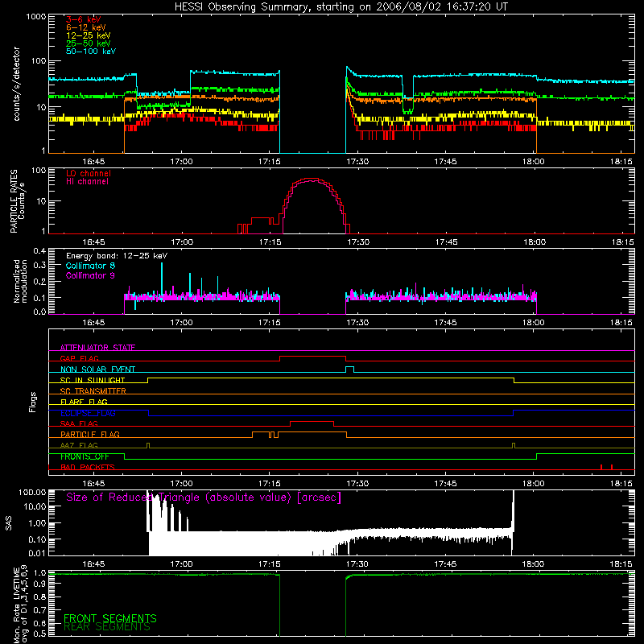
Task: Click the FRONT SEGMENTS legend label
Action: [110, 618]
